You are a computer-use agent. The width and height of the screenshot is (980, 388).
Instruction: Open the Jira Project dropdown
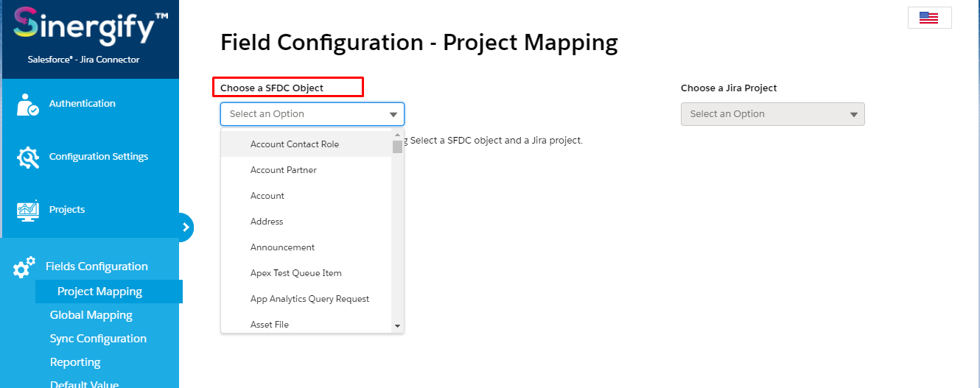point(773,114)
